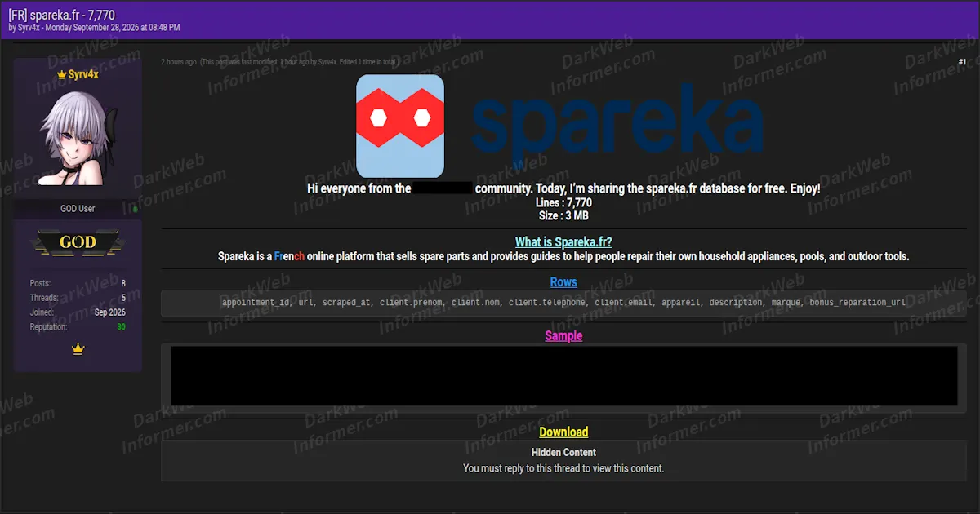
Task: Click the redacted black sample block
Action: coord(563,376)
